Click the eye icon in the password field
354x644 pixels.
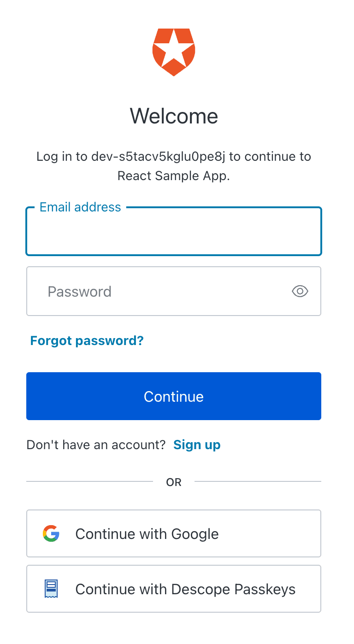[x=300, y=291]
